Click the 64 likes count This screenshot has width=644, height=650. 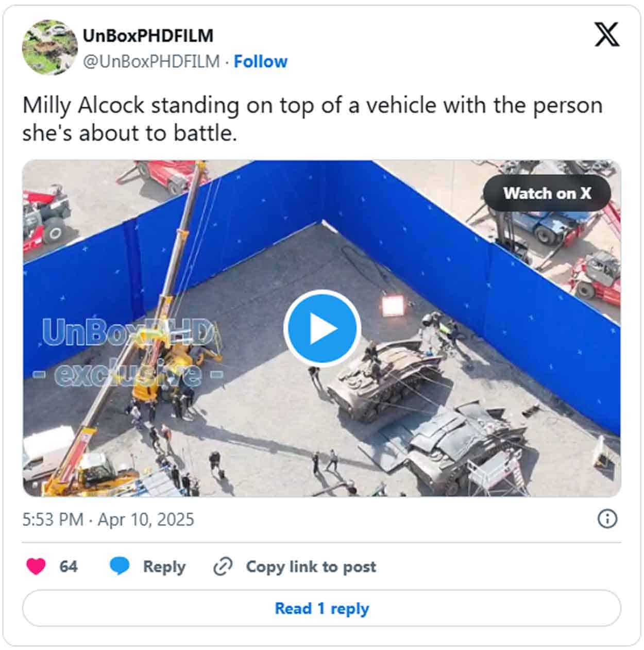69,566
